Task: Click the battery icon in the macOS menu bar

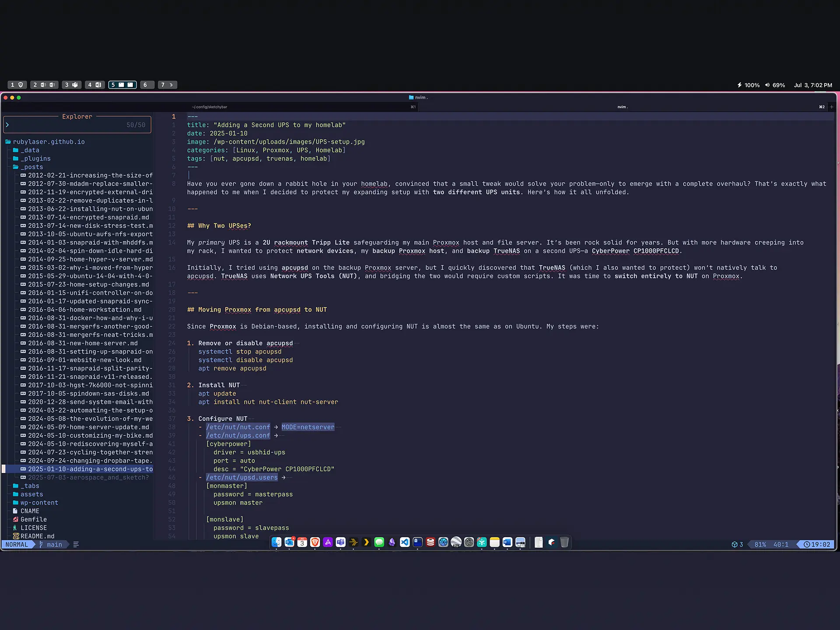Action: pos(740,85)
